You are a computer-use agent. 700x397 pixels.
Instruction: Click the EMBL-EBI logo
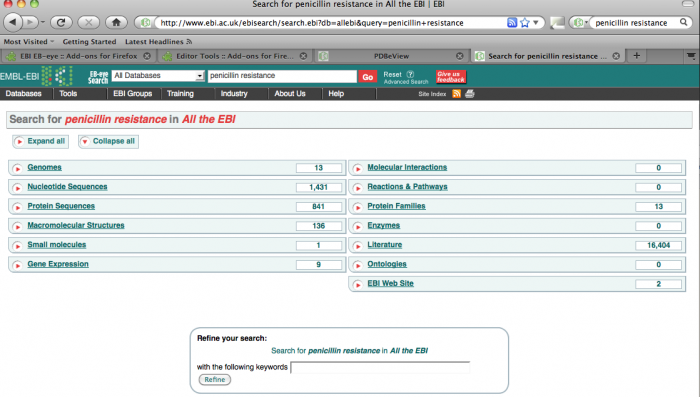click(x=37, y=76)
